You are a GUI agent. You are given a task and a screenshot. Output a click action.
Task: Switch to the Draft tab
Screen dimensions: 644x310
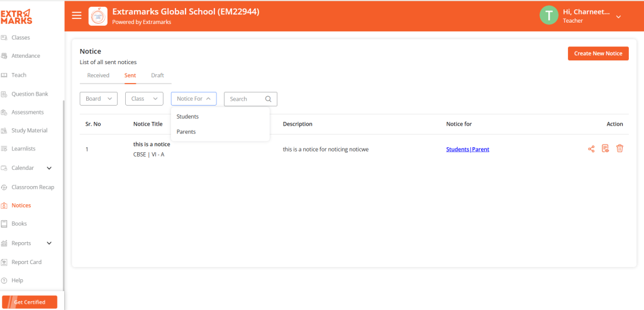pyautogui.click(x=157, y=75)
